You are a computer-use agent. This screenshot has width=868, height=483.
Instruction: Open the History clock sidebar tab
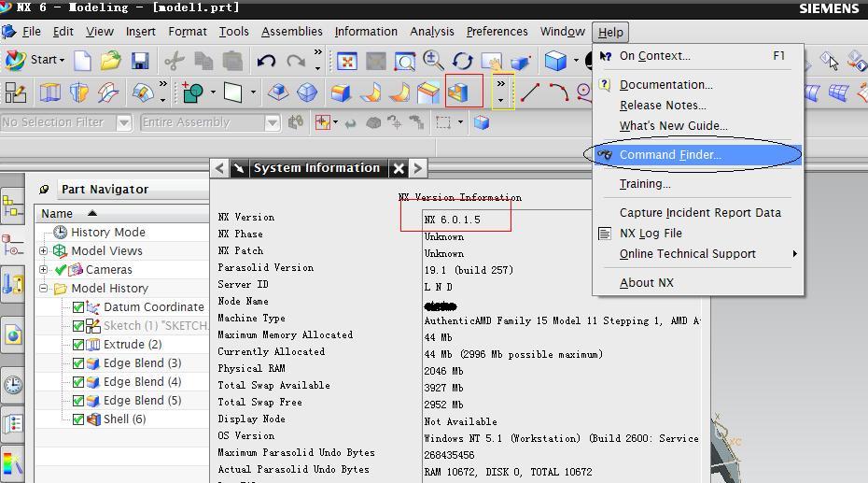tap(13, 384)
